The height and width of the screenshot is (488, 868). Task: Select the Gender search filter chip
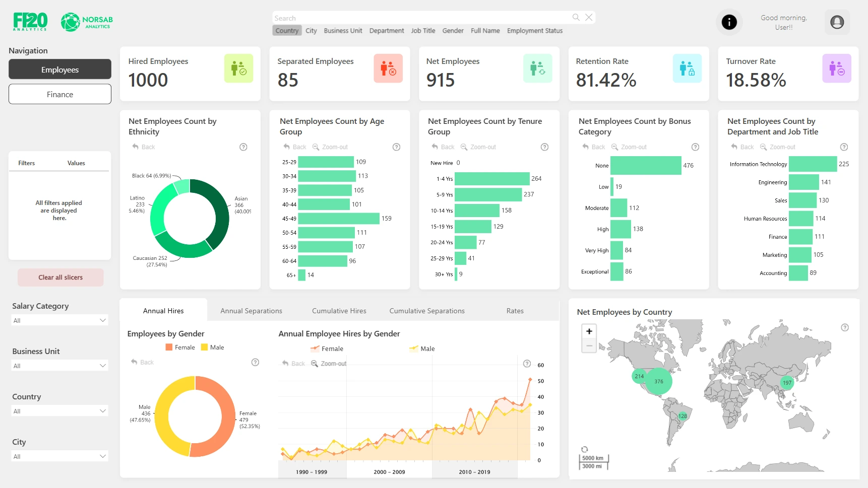point(453,31)
